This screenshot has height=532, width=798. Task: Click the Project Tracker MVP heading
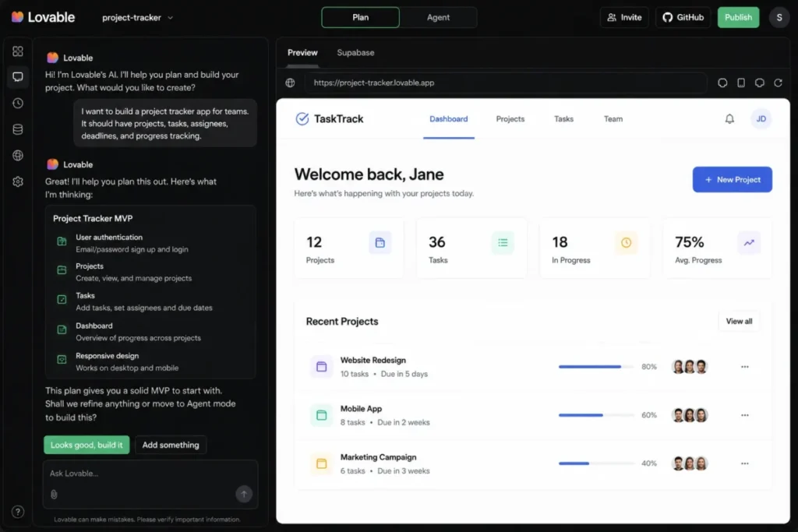coord(93,218)
